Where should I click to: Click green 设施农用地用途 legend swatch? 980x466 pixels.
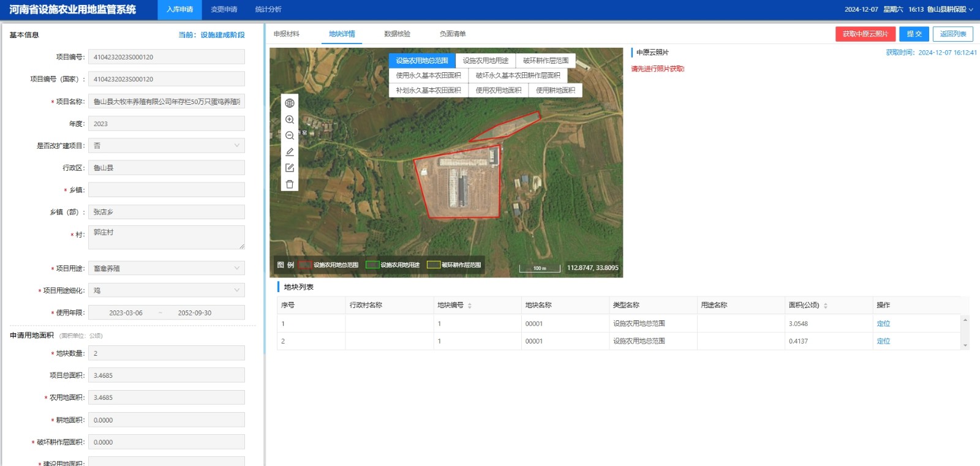(x=372, y=265)
